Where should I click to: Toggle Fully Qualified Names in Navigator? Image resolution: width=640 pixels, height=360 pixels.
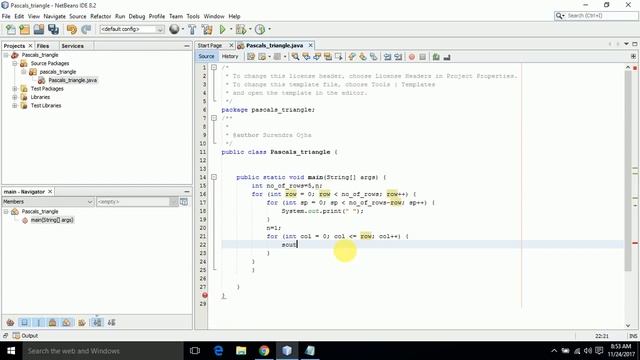82,322
